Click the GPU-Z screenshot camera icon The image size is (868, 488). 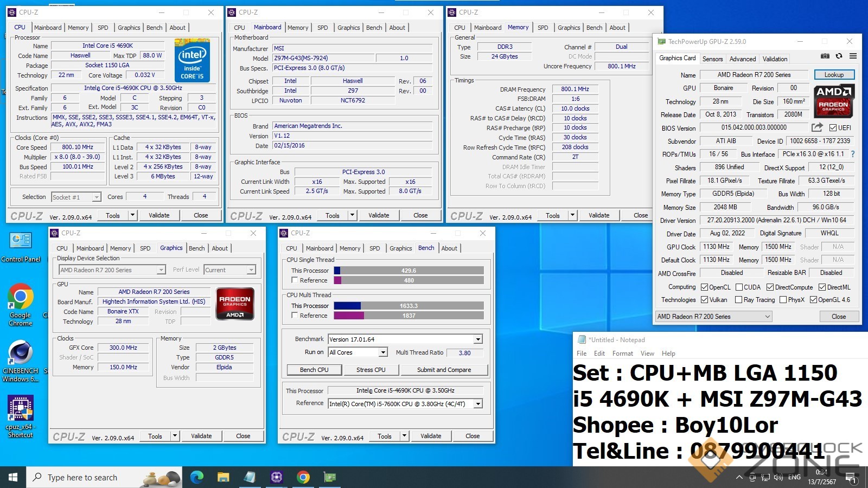[x=825, y=56]
